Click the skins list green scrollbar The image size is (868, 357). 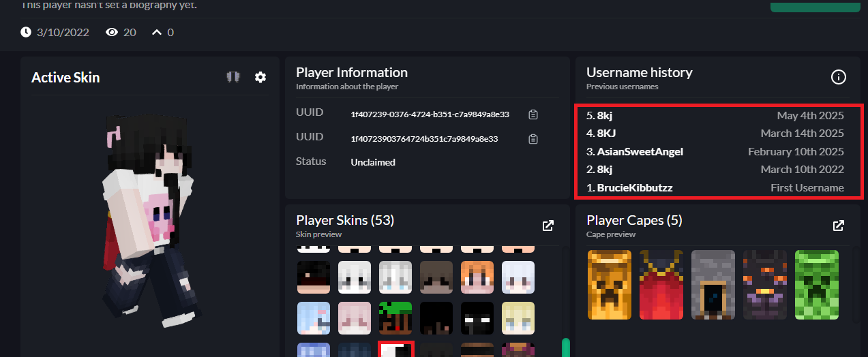click(x=565, y=347)
